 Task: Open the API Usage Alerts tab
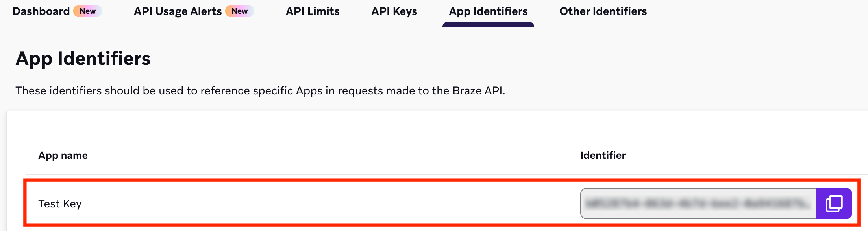177,11
